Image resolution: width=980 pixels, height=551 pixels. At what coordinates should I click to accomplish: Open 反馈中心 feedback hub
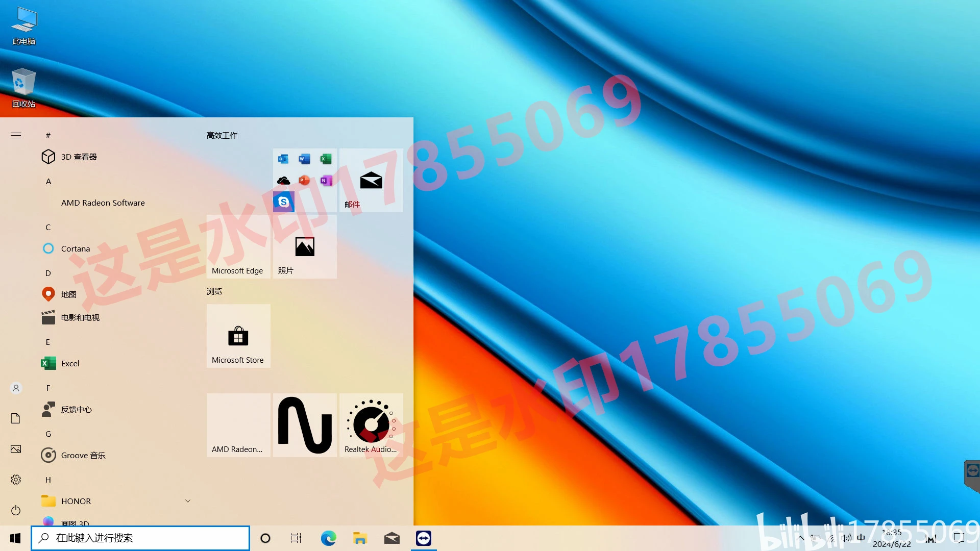tap(116, 409)
